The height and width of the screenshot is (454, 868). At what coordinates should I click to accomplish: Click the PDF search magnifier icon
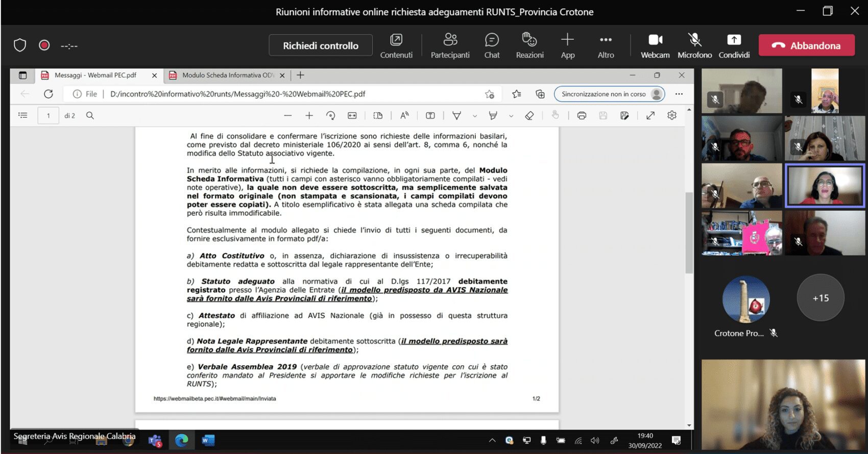90,116
